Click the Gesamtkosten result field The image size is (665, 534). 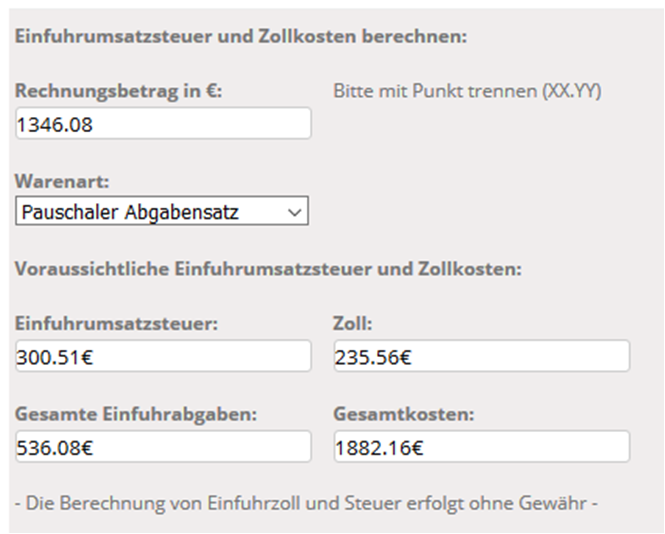(481, 447)
